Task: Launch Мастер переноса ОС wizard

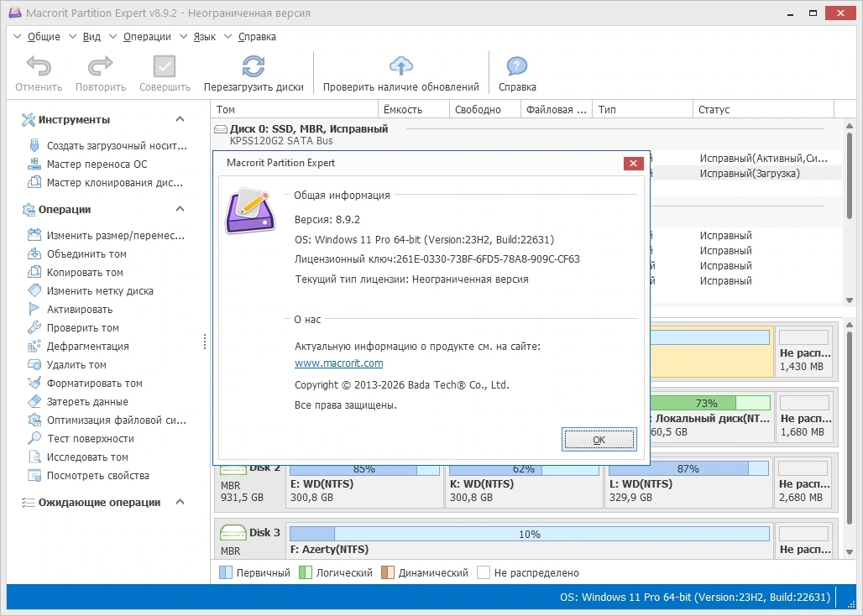Action: pos(88,164)
